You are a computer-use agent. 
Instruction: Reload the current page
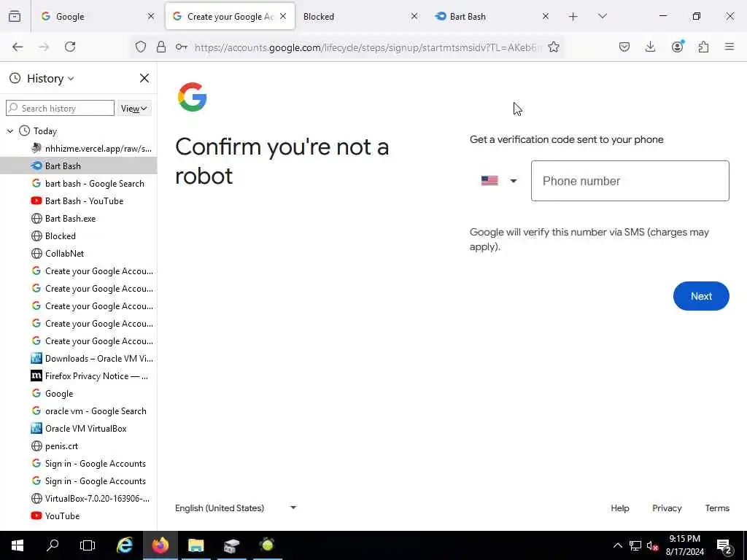pyautogui.click(x=70, y=47)
